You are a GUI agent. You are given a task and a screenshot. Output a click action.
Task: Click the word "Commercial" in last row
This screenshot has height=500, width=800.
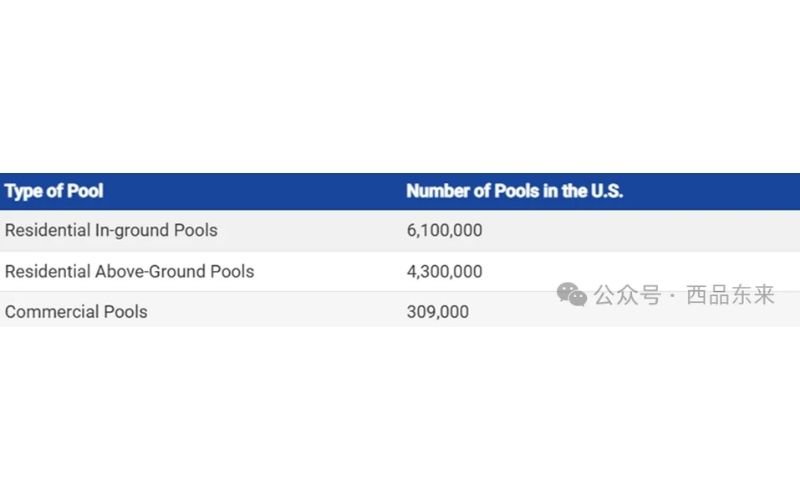coord(52,312)
